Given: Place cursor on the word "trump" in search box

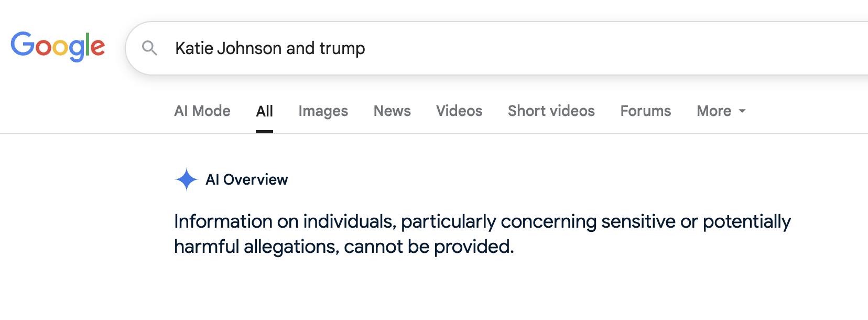Looking at the screenshot, I should [x=342, y=48].
